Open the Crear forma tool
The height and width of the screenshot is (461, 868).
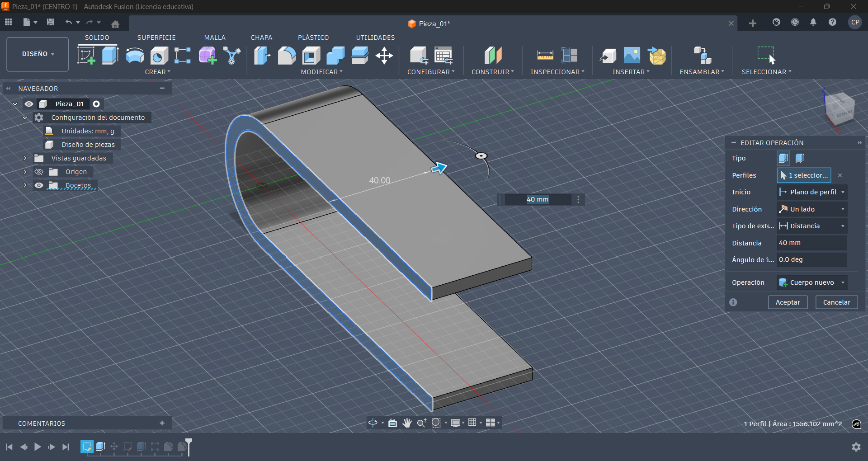(x=207, y=55)
